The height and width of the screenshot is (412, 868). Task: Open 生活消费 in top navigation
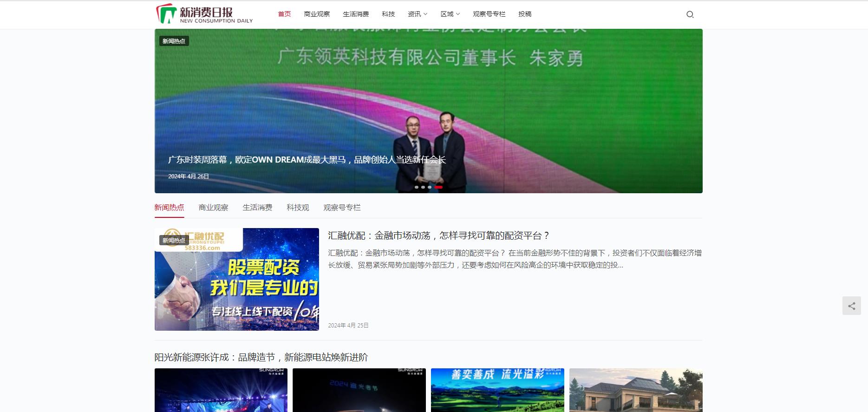[356, 14]
